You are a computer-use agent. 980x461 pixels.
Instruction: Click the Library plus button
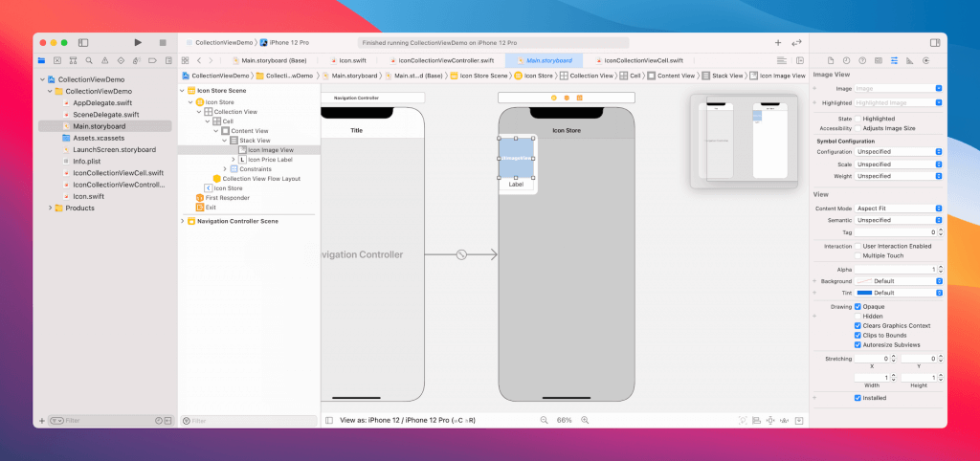tap(778, 43)
